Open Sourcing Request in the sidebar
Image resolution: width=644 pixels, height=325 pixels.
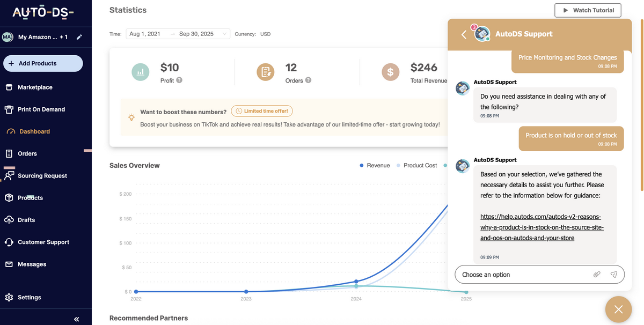click(41, 175)
